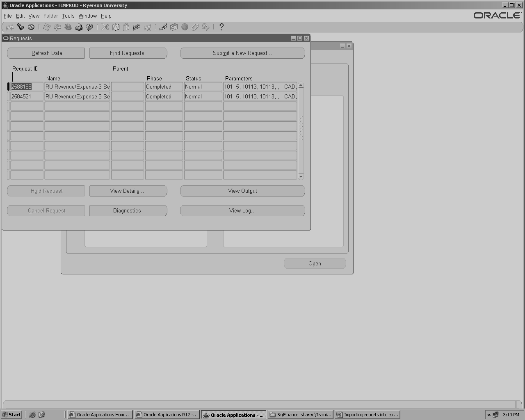The height and width of the screenshot is (420, 525).
Task: Click the Show Navigator toolbar icon
Action: click(x=31, y=27)
